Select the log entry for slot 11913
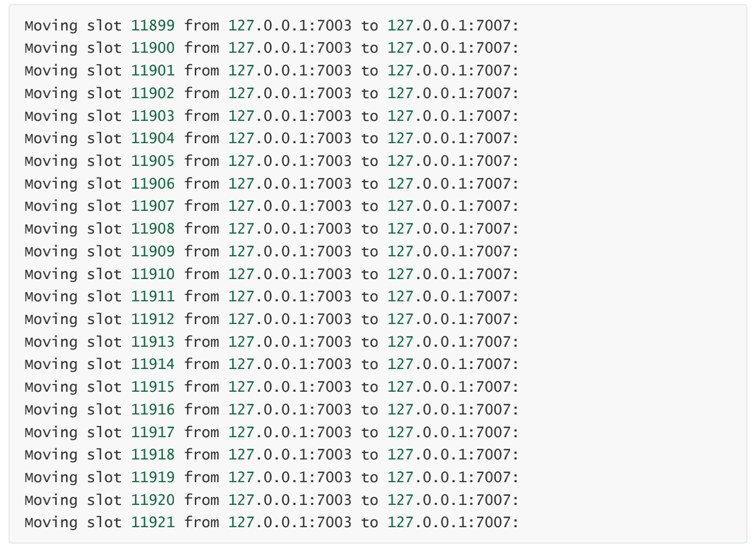This screenshot has width=756, height=549. click(x=272, y=342)
